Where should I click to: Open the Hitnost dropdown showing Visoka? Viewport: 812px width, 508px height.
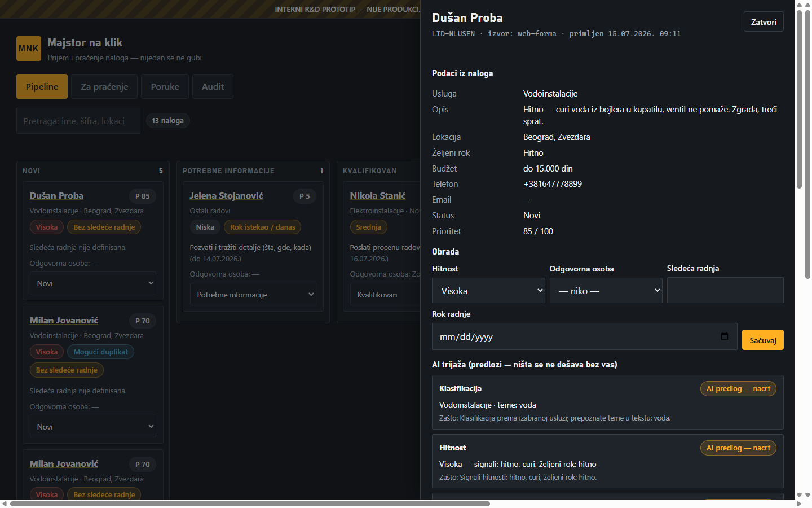[488, 291]
